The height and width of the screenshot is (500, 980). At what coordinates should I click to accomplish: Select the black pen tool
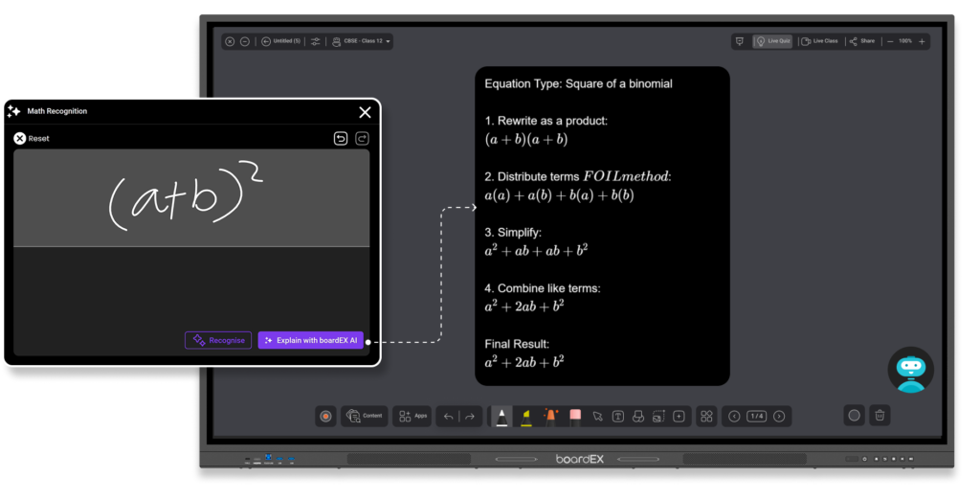coord(501,416)
